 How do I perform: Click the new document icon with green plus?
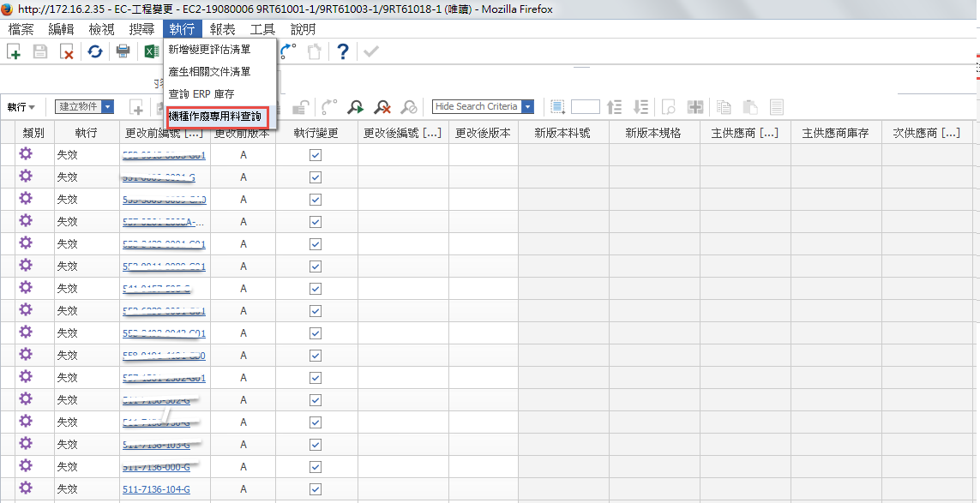[x=14, y=52]
